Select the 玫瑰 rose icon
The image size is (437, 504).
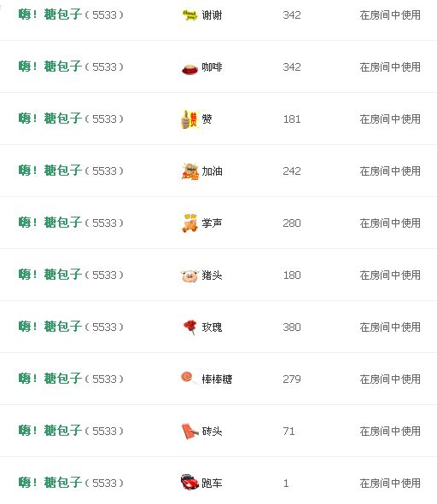click(x=190, y=327)
